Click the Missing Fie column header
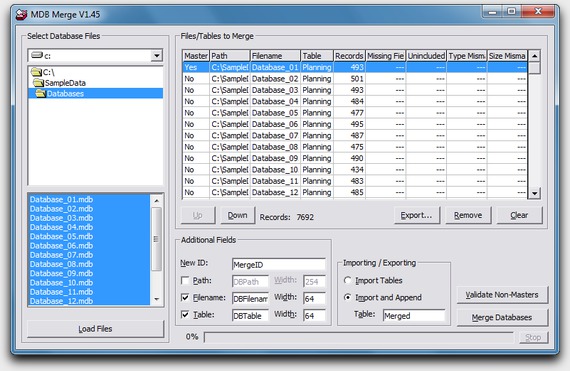Viewport: 570px width, 371px height. pyautogui.click(x=386, y=56)
